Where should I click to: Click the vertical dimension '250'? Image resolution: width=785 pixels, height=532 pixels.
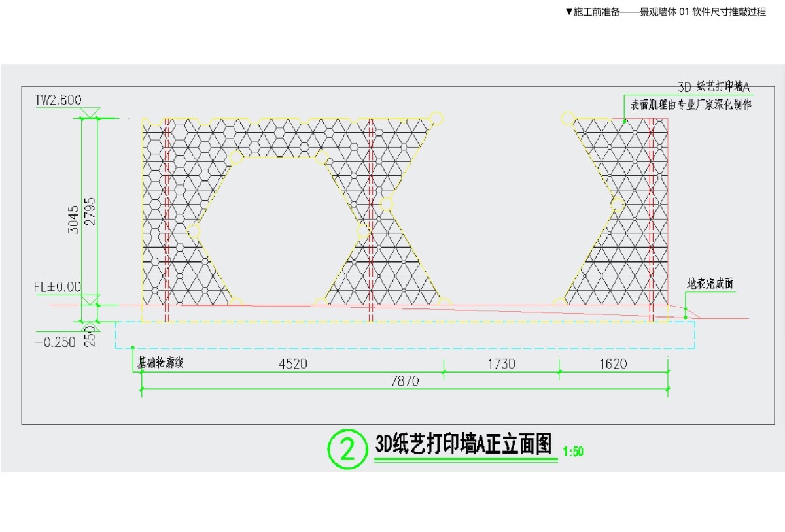tap(90, 337)
